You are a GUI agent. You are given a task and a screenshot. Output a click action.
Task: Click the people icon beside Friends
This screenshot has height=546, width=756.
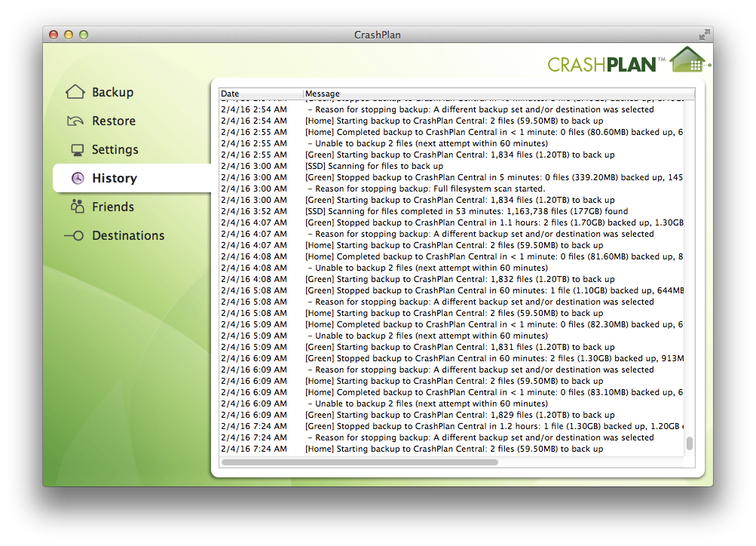(x=77, y=207)
